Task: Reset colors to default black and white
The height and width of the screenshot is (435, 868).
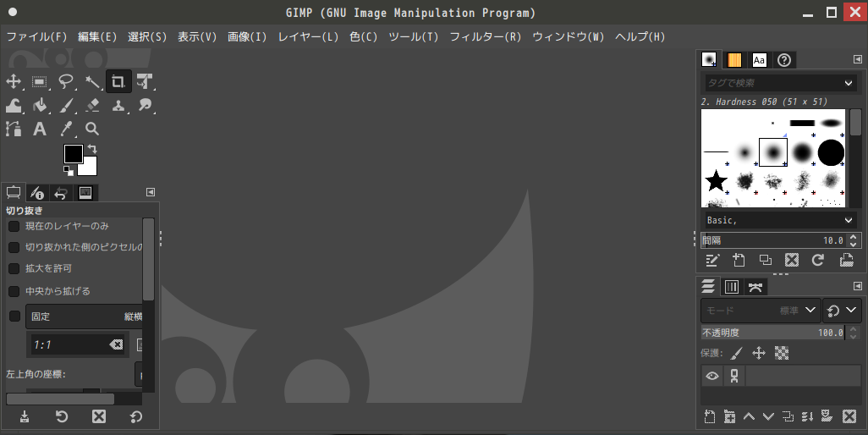Action: 69,171
